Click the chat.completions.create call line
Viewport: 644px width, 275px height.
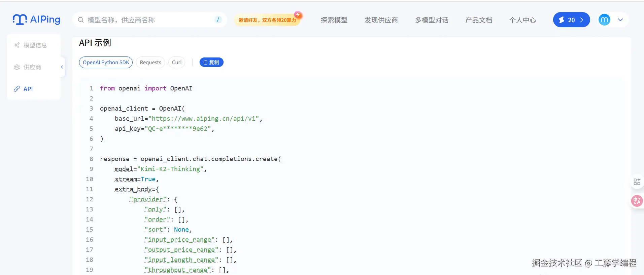click(x=191, y=159)
